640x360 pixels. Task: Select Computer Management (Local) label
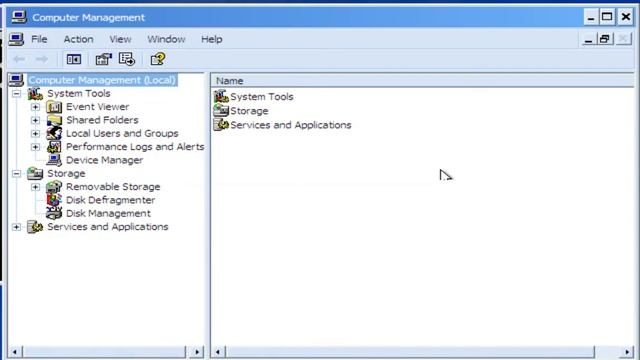(x=102, y=80)
